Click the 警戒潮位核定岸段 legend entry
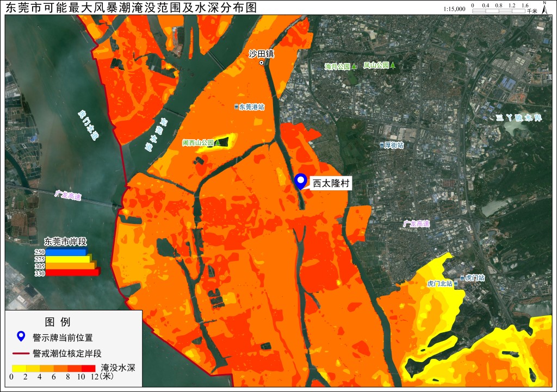The image size is (557, 392). [x=67, y=353]
